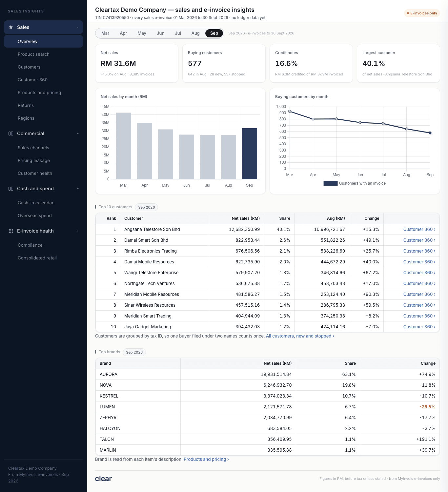448x492 pixels.
Task: Open Customer 360 for Angsana Telestore Sdn Bhd
Action: pyautogui.click(x=419, y=229)
